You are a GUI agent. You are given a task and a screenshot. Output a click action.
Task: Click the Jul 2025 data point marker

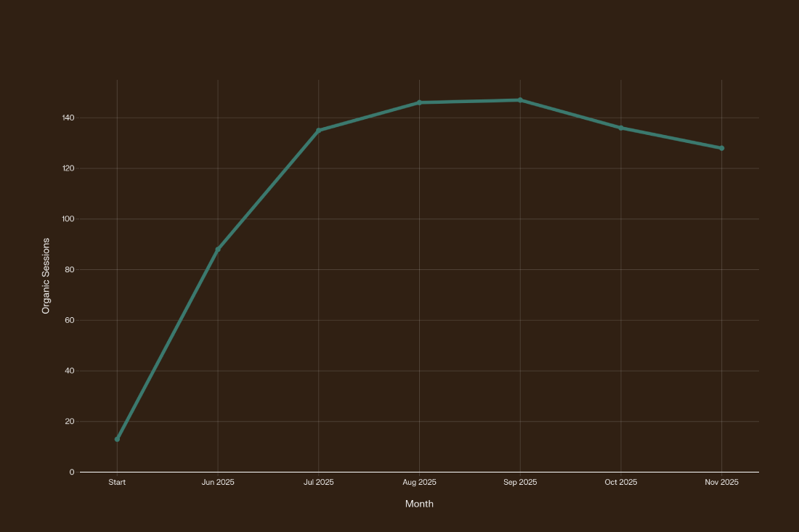318,131
